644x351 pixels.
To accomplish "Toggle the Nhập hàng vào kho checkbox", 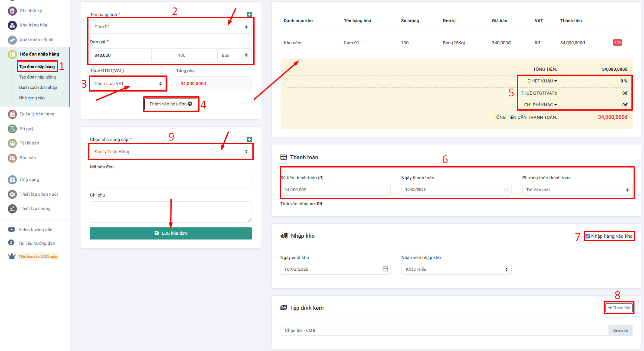I will [x=588, y=236].
